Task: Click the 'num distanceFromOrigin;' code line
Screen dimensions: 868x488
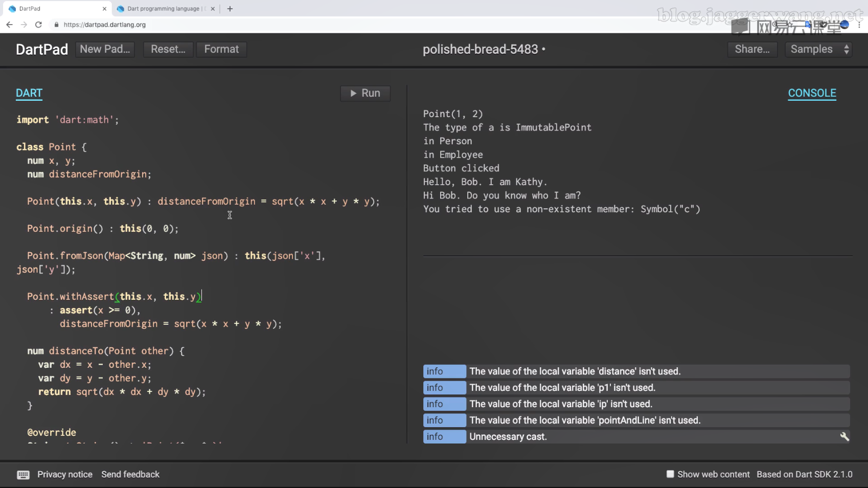Action: coord(89,174)
